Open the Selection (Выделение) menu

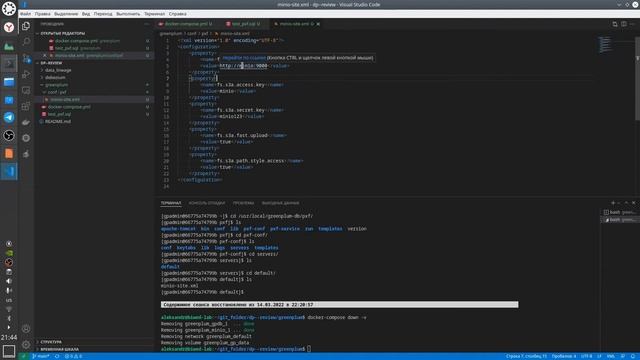click(x=66, y=14)
